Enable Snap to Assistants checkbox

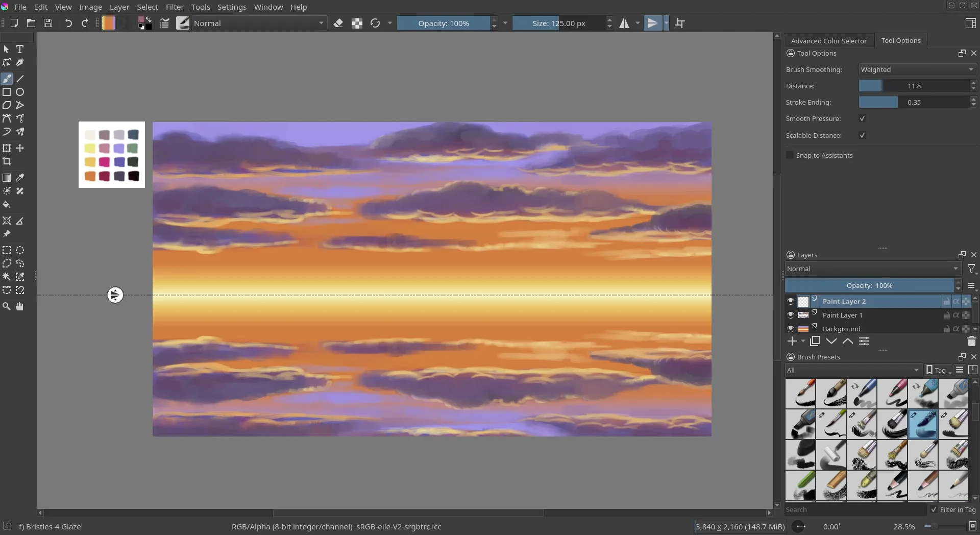(x=790, y=155)
